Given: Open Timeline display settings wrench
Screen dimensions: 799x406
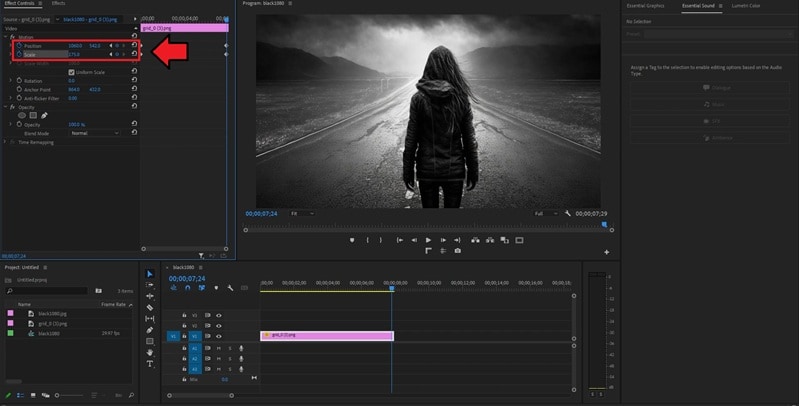Looking at the screenshot, I should 230,288.
